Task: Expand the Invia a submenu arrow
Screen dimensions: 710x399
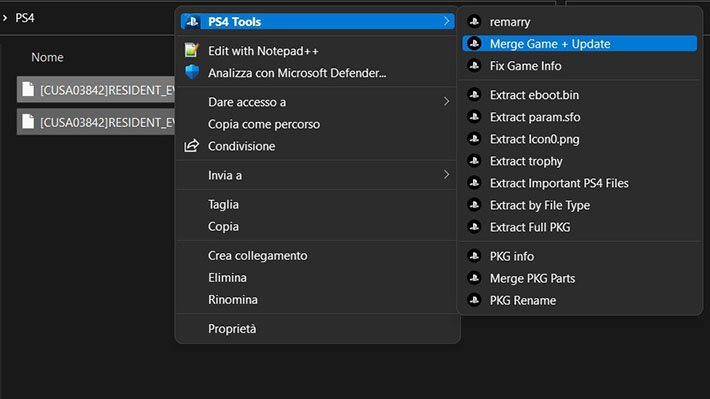Action: pos(446,174)
